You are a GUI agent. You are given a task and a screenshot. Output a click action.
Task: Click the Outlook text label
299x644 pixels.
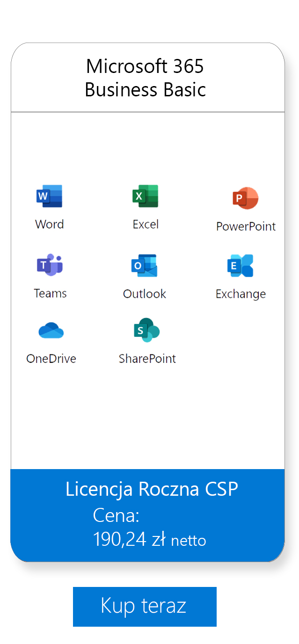click(145, 294)
